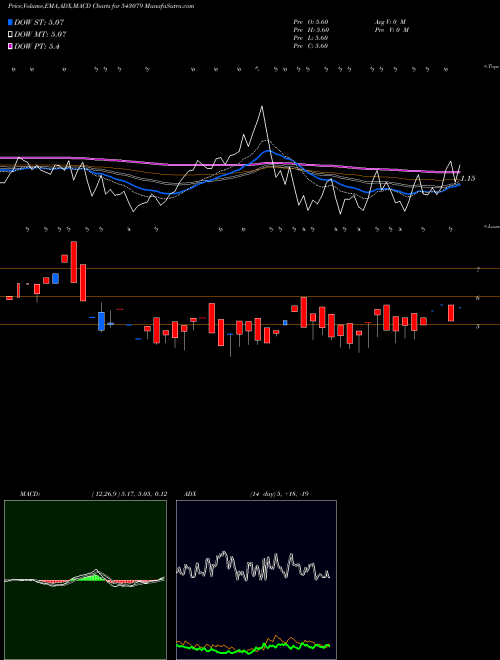
Task: Click the blue DOW ST legend swatch
Action: coord(10,22)
